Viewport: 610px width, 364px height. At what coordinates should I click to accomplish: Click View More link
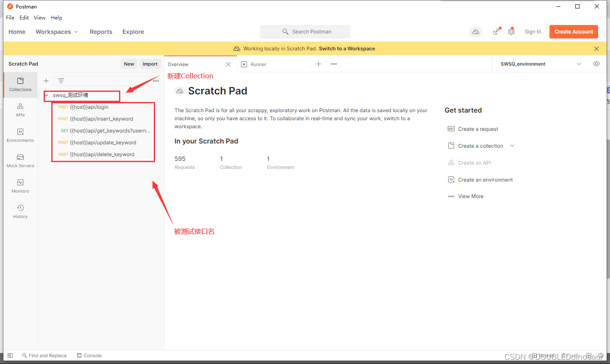(471, 196)
